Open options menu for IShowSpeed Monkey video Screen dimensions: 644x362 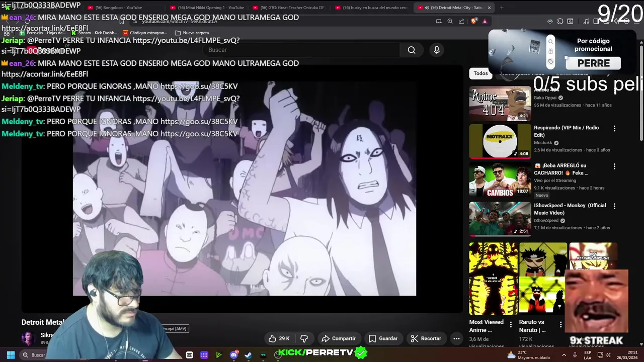pyautogui.click(x=614, y=207)
